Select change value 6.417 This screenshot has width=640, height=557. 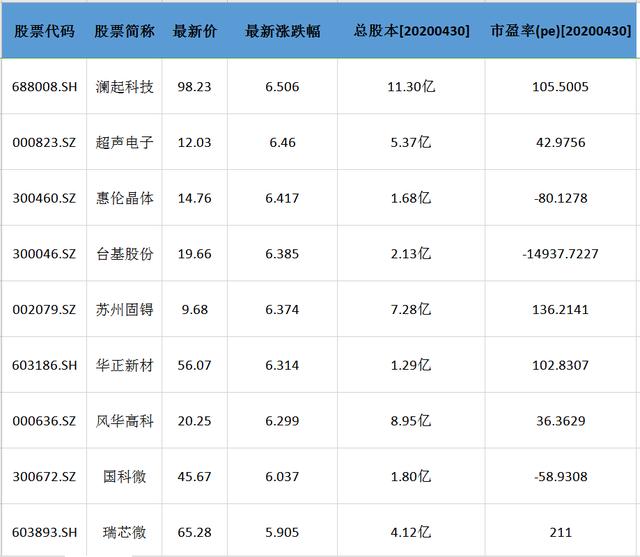click(x=282, y=198)
